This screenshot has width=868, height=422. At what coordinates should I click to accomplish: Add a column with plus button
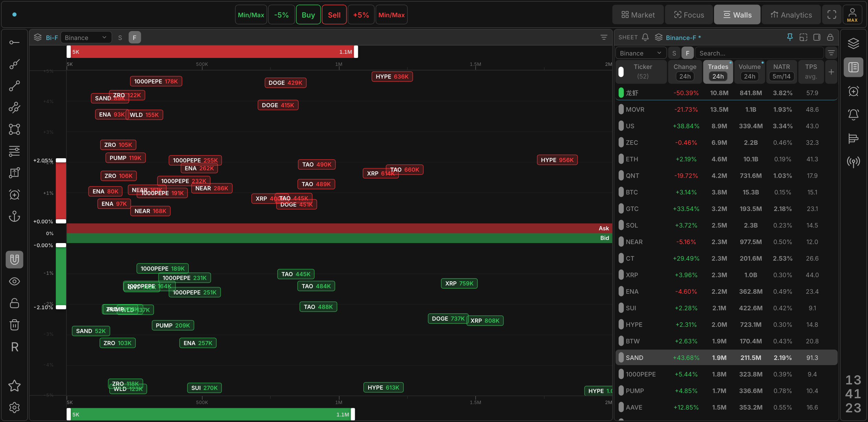[831, 72]
